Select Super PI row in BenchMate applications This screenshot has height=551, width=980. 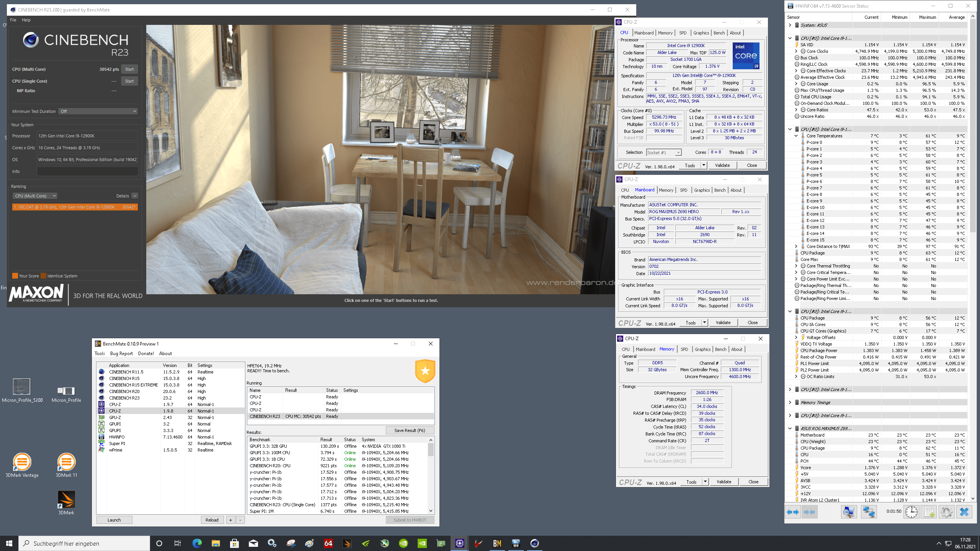point(170,443)
